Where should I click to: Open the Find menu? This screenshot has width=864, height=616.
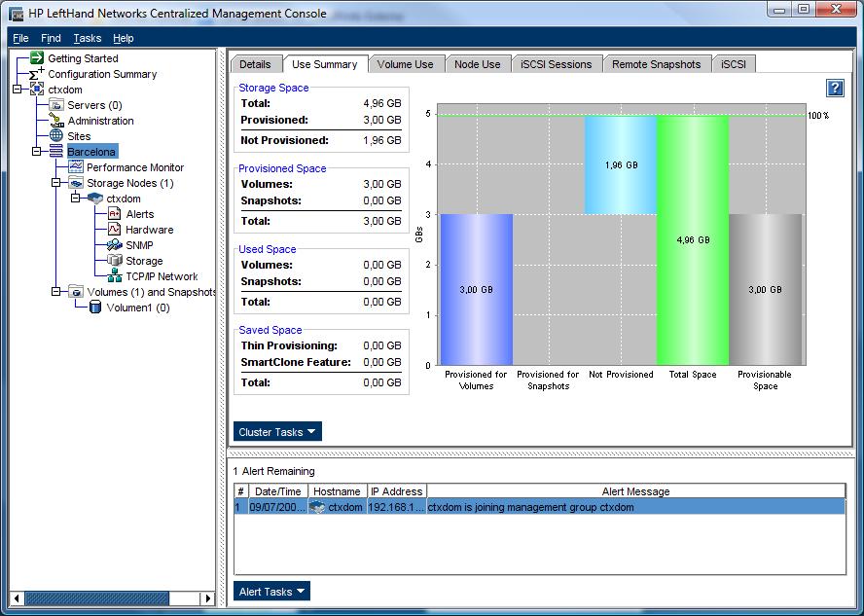point(51,38)
